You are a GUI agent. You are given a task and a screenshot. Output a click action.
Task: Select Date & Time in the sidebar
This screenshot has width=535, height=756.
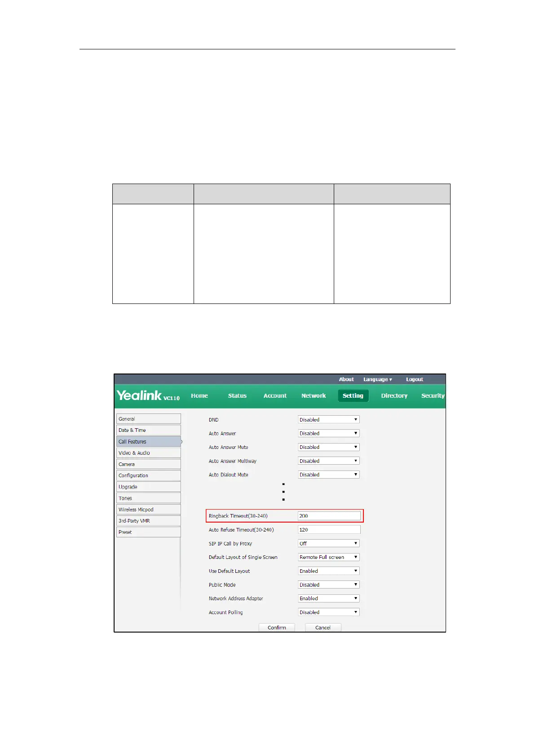149,430
